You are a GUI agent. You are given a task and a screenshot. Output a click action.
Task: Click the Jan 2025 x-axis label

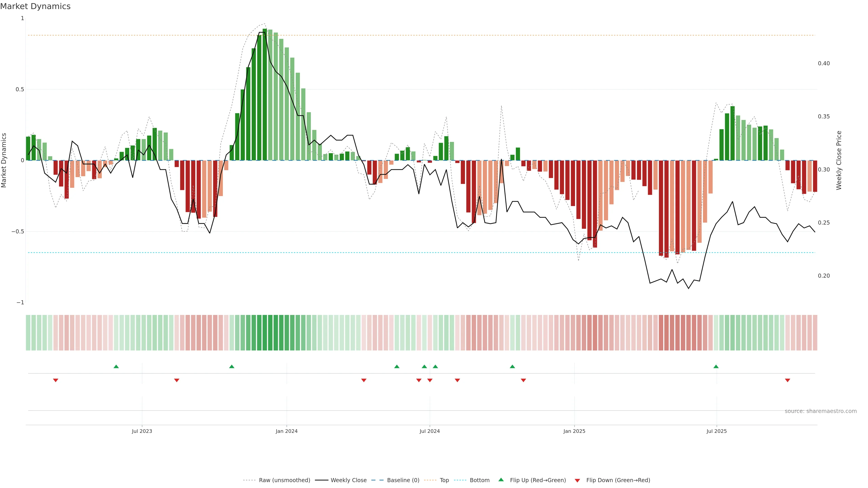574,431
